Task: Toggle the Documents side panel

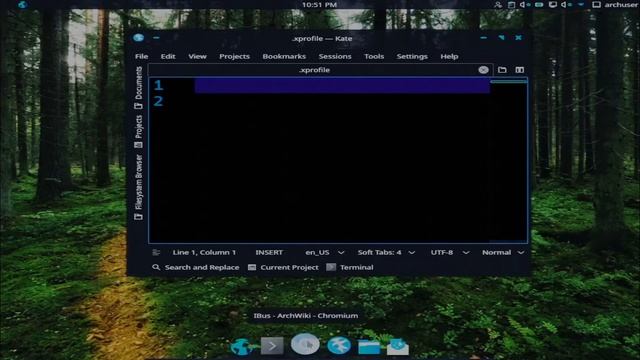Action: (x=139, y=88)
